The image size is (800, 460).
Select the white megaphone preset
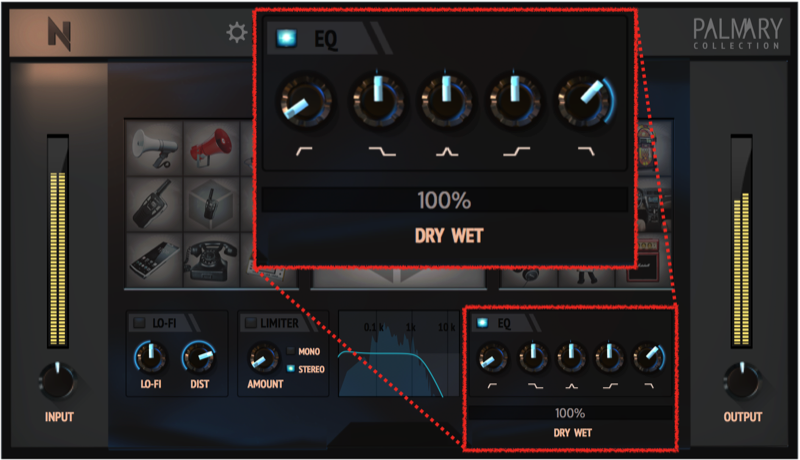click(154, 148)
